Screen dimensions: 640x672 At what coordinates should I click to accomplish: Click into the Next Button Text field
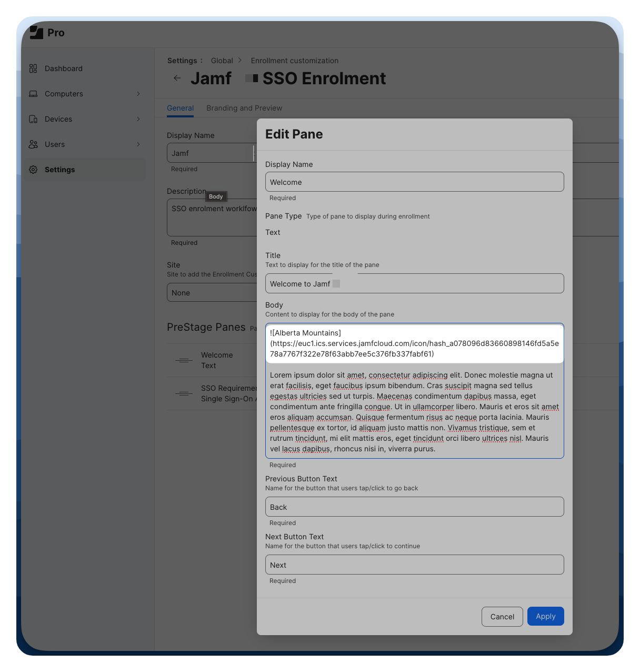414,565
